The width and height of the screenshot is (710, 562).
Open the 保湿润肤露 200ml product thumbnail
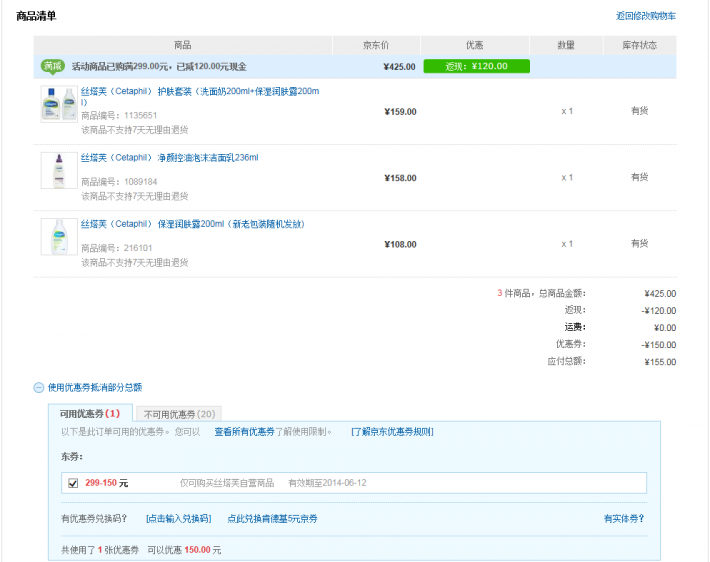click(x=59, y=237)
